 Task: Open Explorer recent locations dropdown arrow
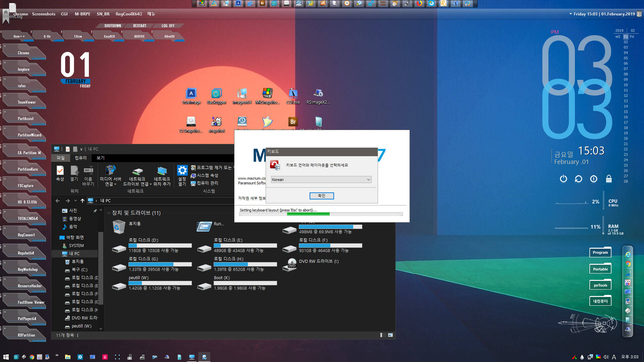coord(75,200)
